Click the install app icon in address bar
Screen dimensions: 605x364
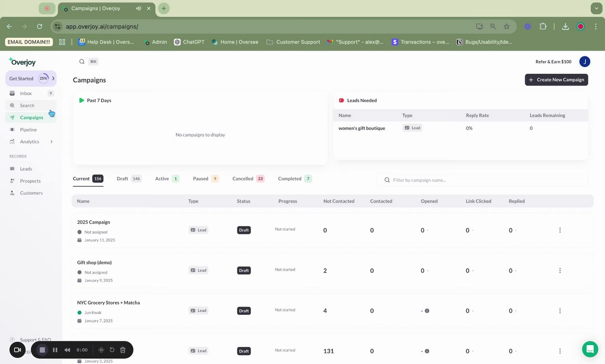(x=480, y=26)
